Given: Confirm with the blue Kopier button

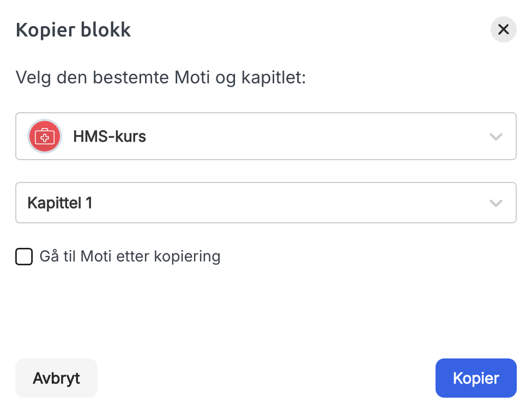Looking at the screenshot, I should click(476, 378).
